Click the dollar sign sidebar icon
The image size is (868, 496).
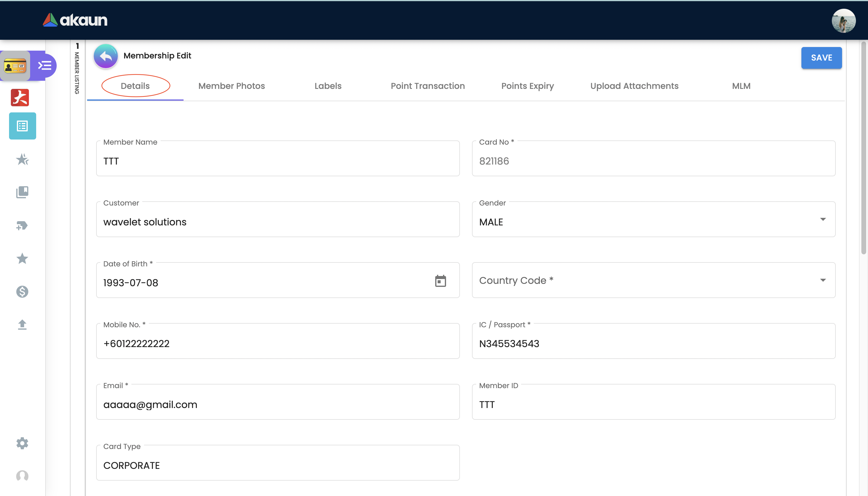point(23,292)
